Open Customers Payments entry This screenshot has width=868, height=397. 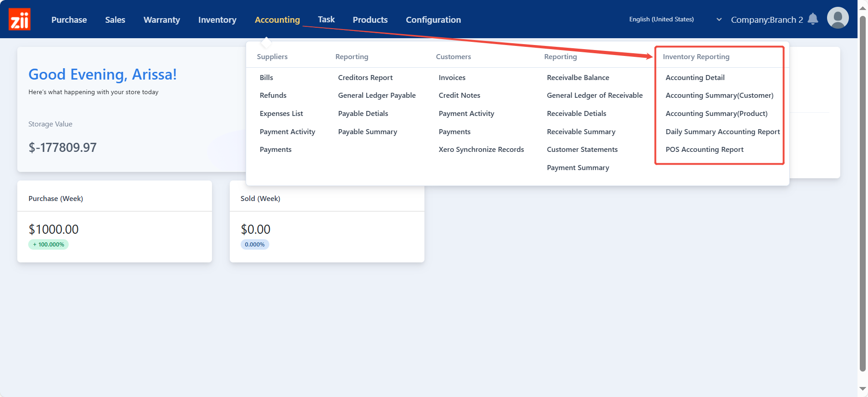click(x=454, y=131)
